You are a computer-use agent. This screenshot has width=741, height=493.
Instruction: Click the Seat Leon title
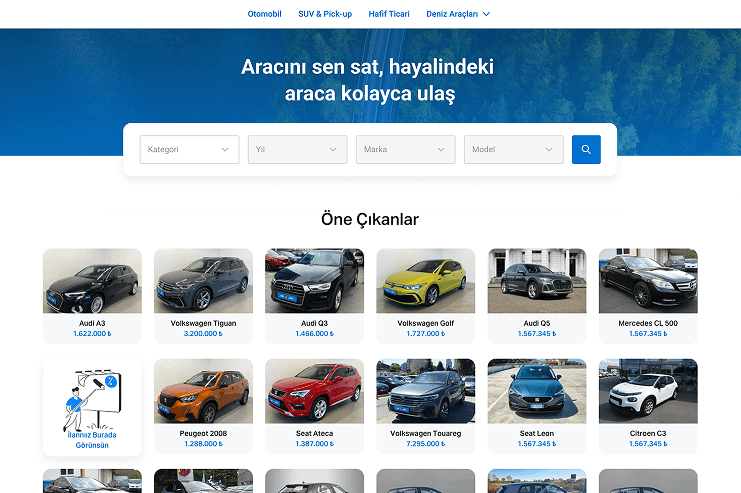[537, 433]
